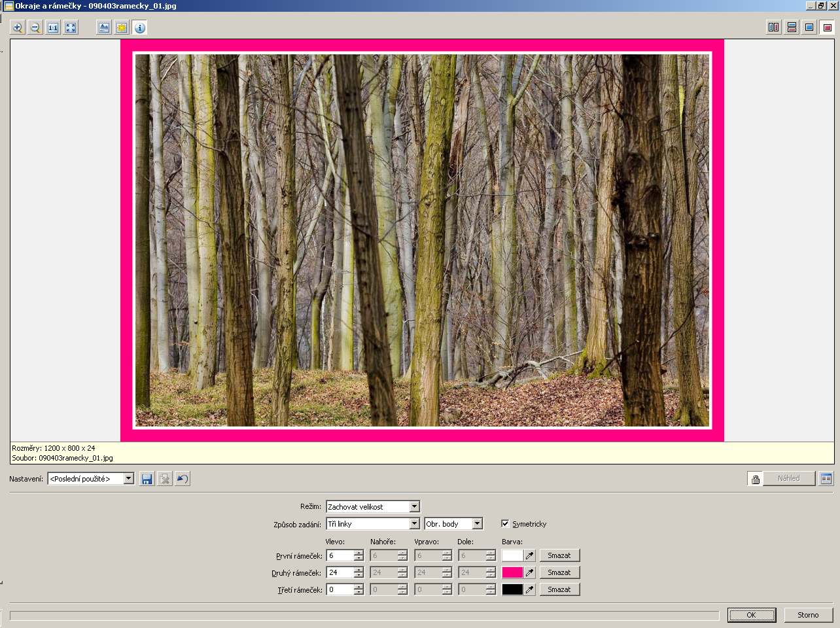Click OK to apply the frames
The width and height of the screenshot is (840, 628).
751,615
